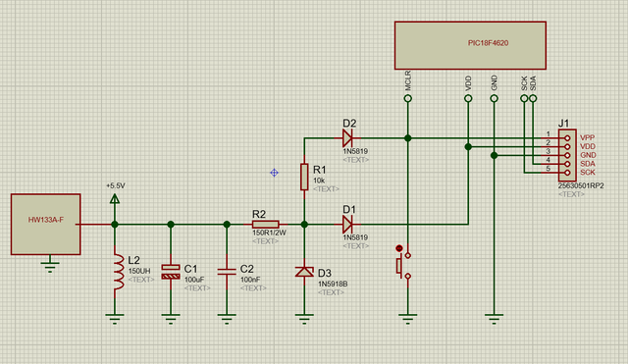Click the L2 inductor coil
The height and width of the screenshot is (364, 628).
point(118,272)
